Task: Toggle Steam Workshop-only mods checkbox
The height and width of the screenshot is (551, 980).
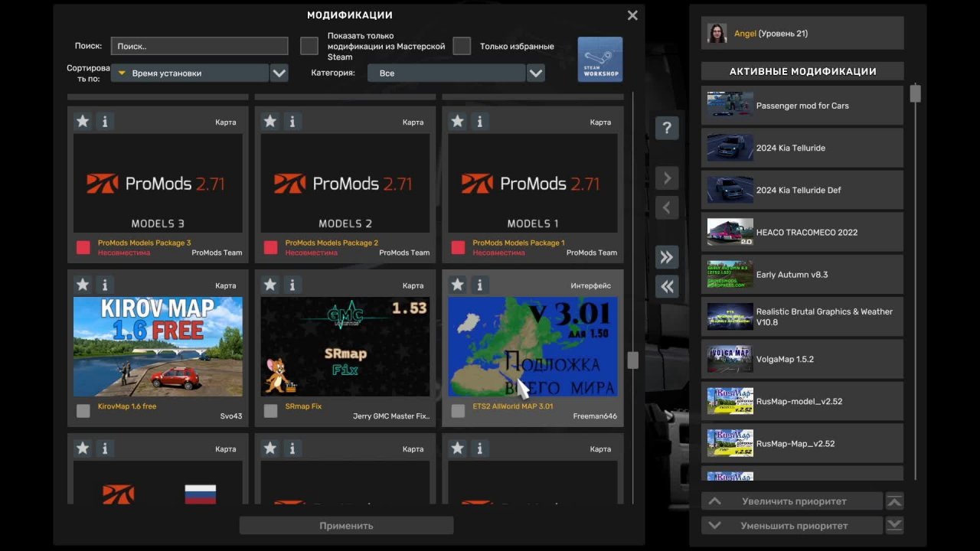Action: click(309, 47)
